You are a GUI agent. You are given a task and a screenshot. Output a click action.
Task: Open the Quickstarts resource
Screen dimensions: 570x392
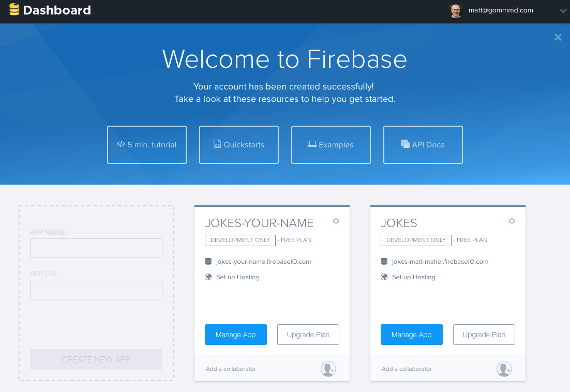239,145
